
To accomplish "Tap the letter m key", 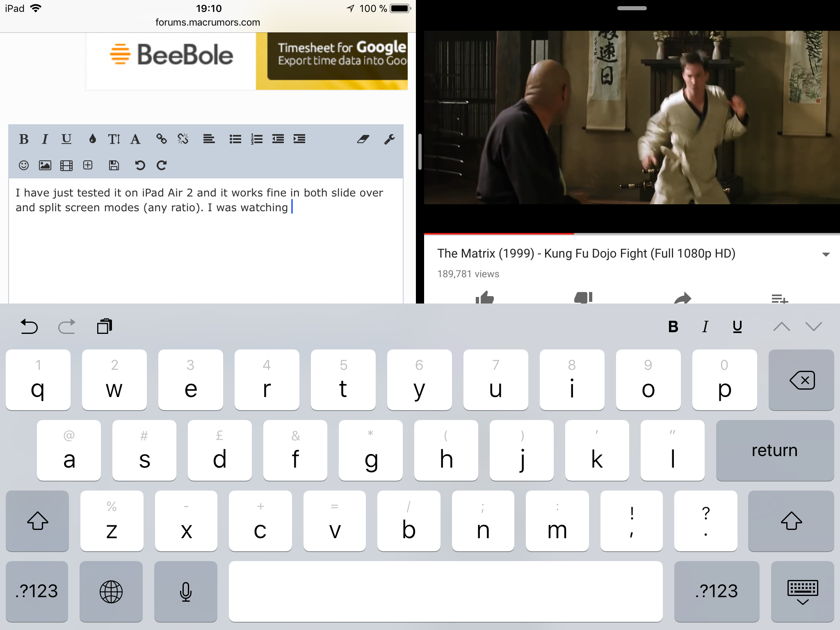I will click(557, 521).
